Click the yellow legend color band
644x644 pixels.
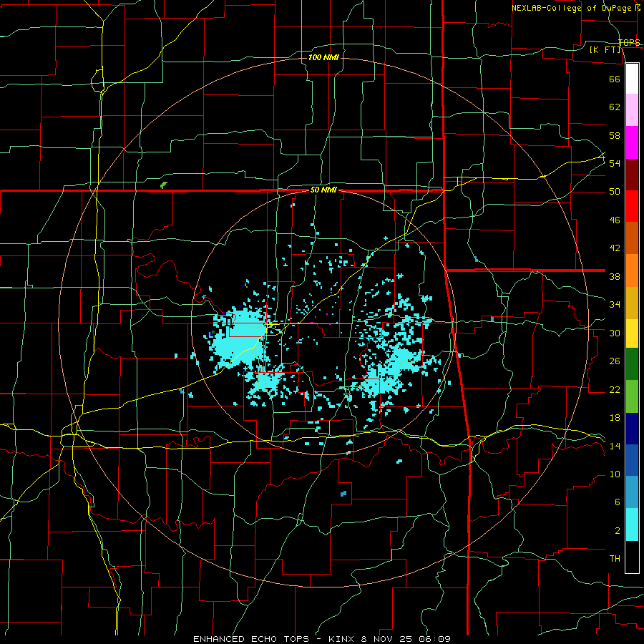[632, 333]
